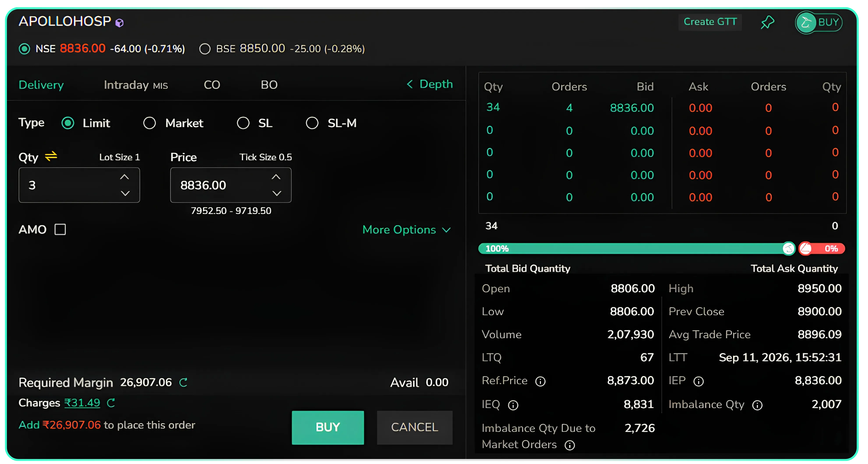The width and height of the screenshot is (868, 464).
Task: Toggle the BUY/SELL switch
Action: tap(819, 23)
